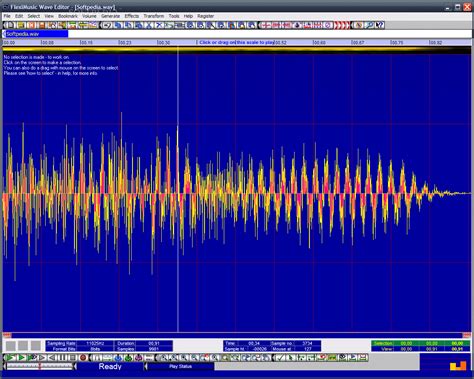
Task: Open the Generate menu
Action: (x=110, y=16)
